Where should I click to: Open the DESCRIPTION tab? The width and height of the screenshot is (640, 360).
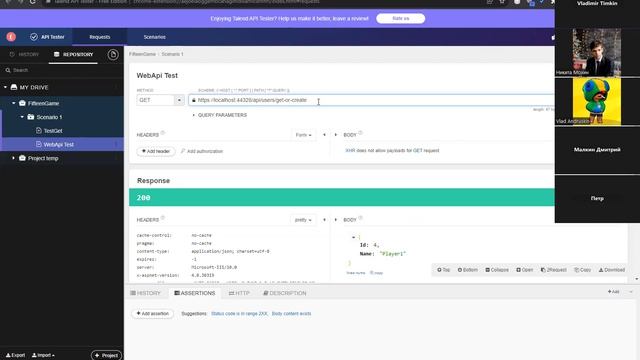[284, 293]
